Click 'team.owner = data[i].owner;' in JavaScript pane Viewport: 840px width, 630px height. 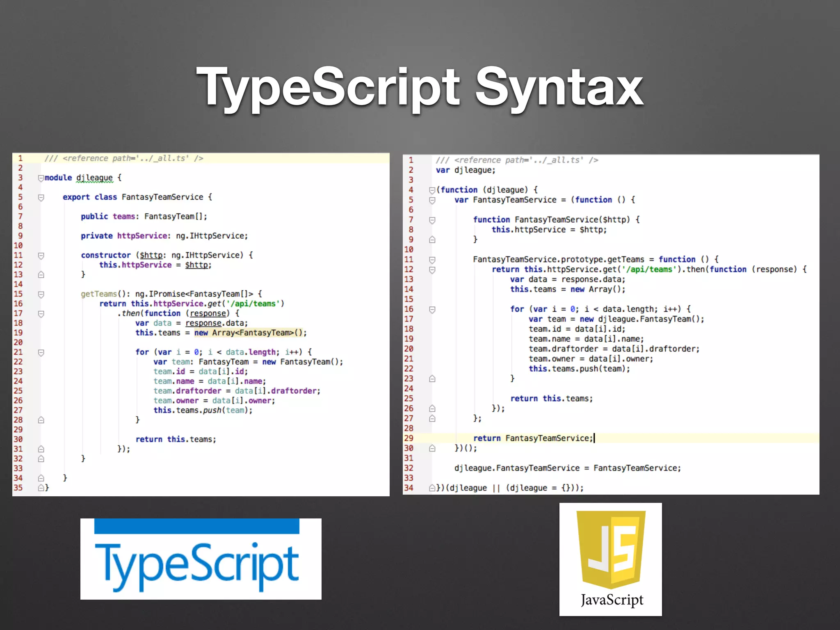(x=591, y=359)
